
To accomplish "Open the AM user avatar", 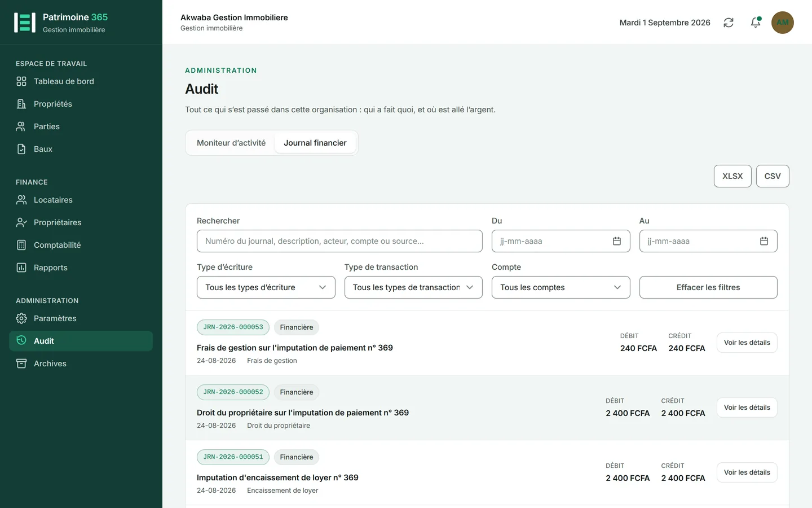I will click(783, 23).
